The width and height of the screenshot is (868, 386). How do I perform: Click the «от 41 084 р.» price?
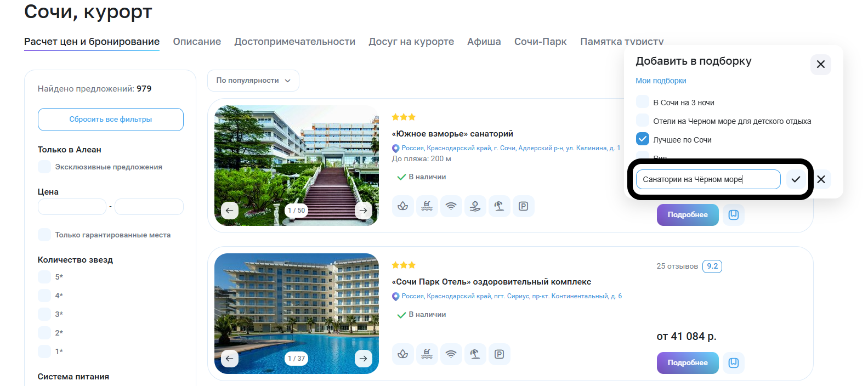[687, 336]
